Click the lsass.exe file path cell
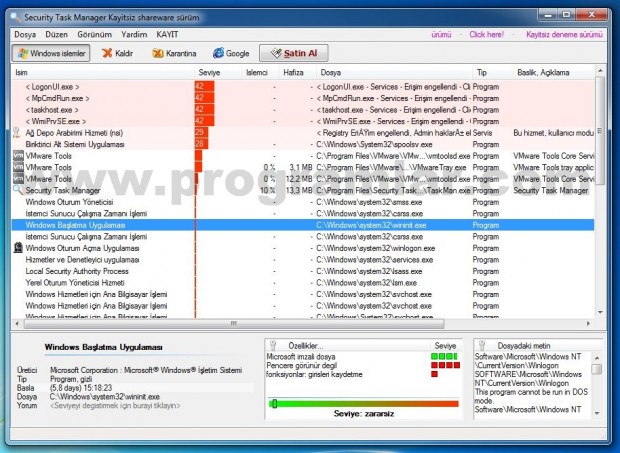This screenshot has height=453, width=620. [x=369, y=271]
